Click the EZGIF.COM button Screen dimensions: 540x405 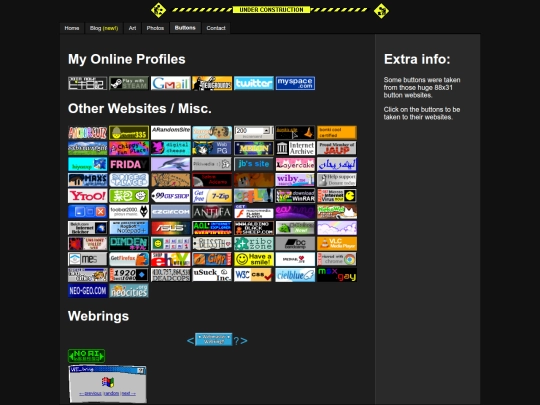170,212
